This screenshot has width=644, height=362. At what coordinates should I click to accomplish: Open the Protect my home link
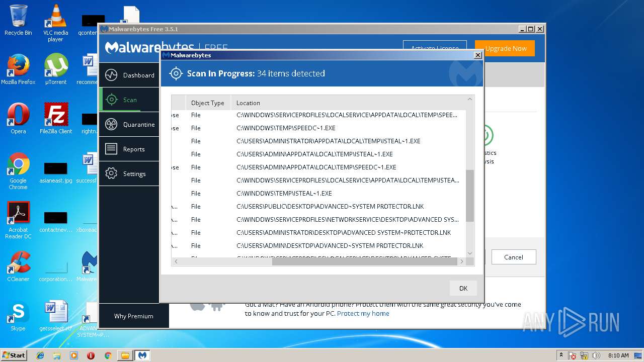point(363,313)
